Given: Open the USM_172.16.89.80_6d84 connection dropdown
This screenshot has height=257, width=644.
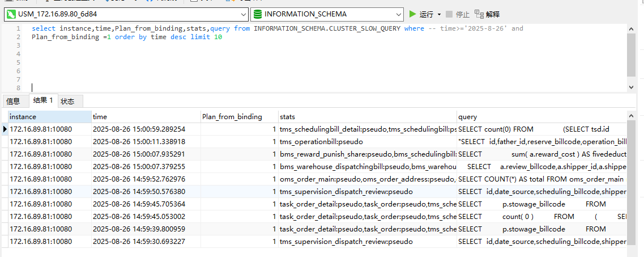Looking at the screenshot, I should [x=243, y=14].
